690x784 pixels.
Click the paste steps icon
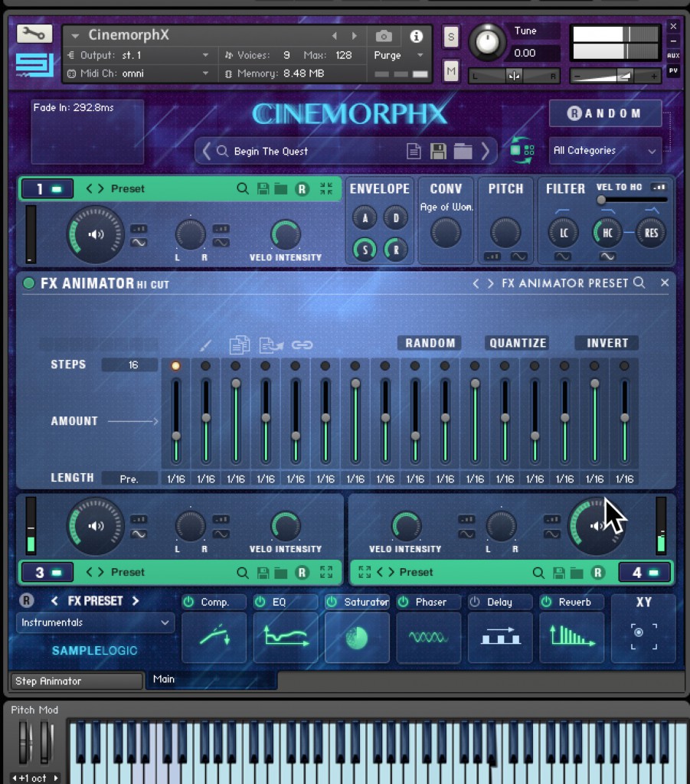[x=272, y=345]
